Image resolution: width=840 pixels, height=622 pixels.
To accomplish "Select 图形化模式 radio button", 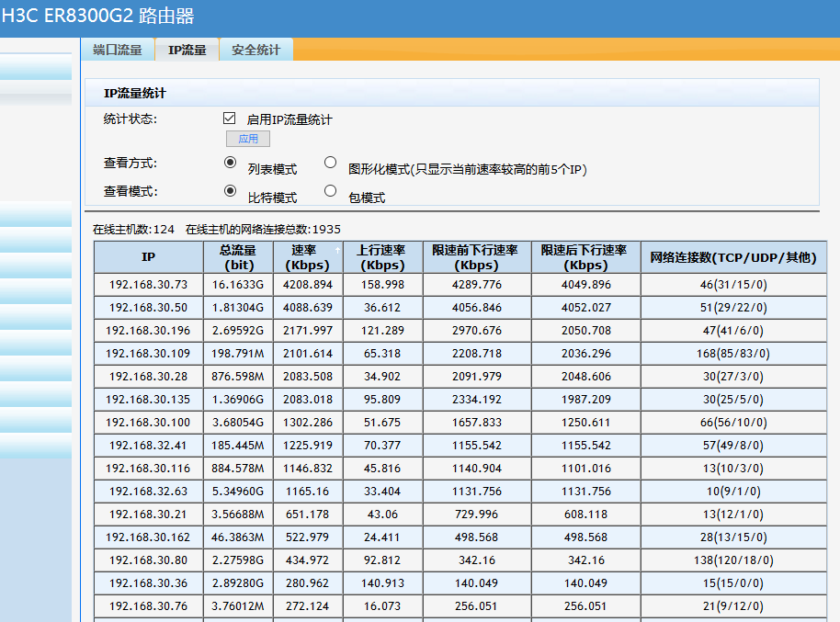I will click(x=331, y=163).
